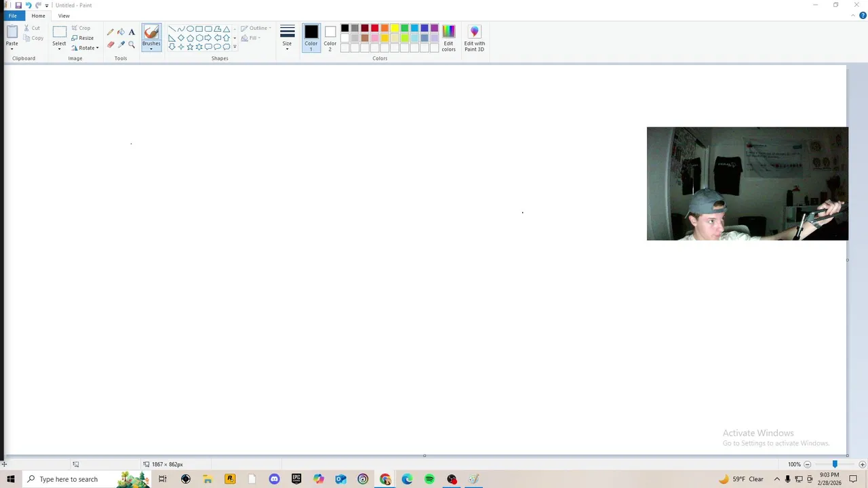Screen dimensions: 868x488
Task: Choose the Line shape
Action: pyautogui.click(x=172, y=29)
